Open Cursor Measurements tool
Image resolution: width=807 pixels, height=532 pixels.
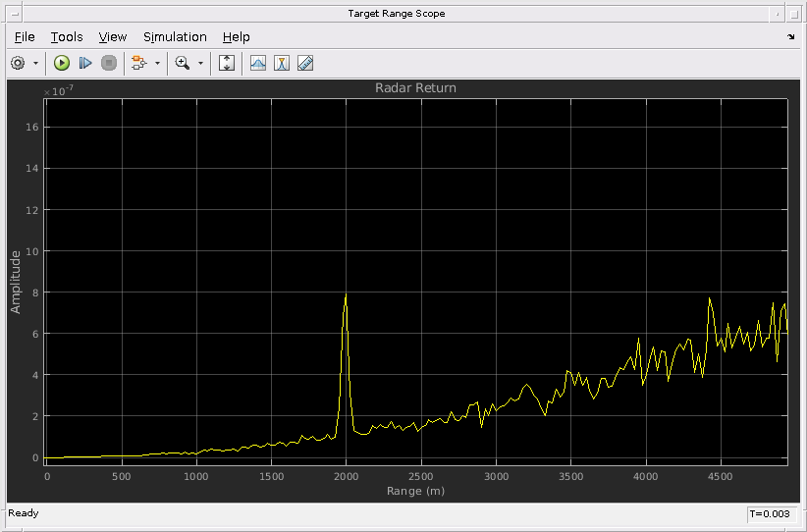point(282,63)
